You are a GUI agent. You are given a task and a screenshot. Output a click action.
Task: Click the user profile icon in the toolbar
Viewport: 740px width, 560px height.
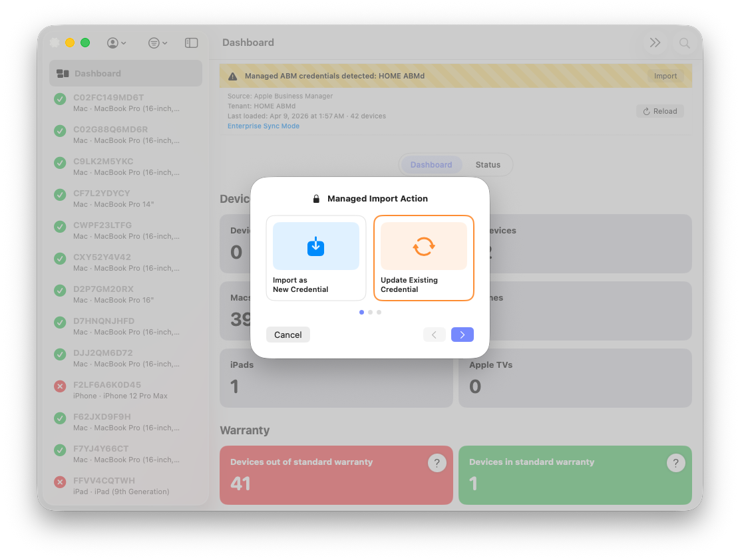(112, 42)
